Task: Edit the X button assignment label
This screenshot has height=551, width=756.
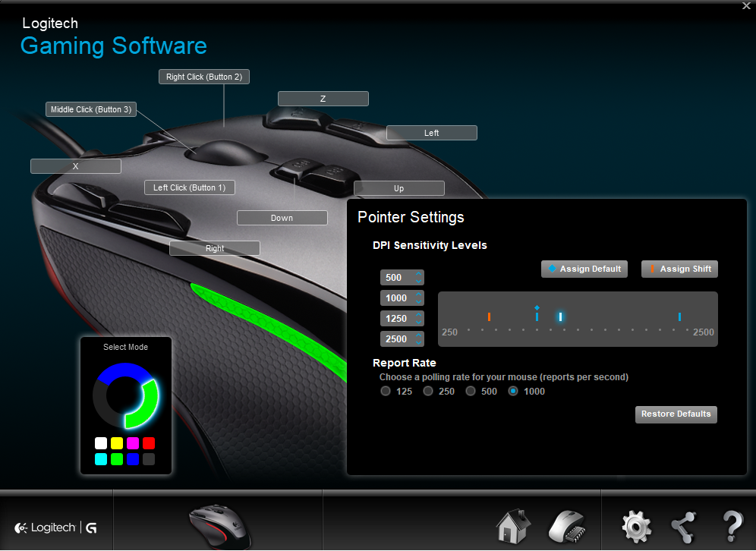Action: pos(76,166)
